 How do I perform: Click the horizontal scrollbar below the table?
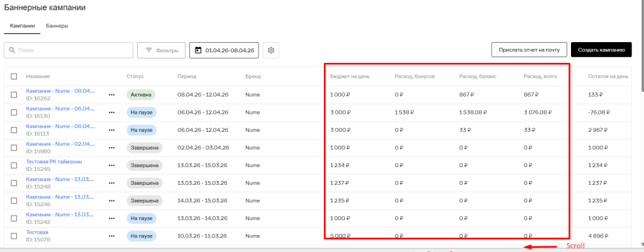pos(314,249)
